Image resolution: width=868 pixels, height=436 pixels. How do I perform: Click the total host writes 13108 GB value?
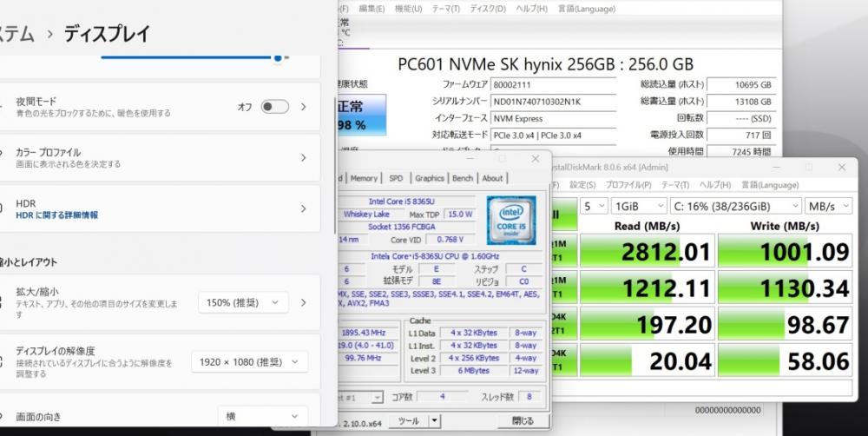(x=740, y=102)
